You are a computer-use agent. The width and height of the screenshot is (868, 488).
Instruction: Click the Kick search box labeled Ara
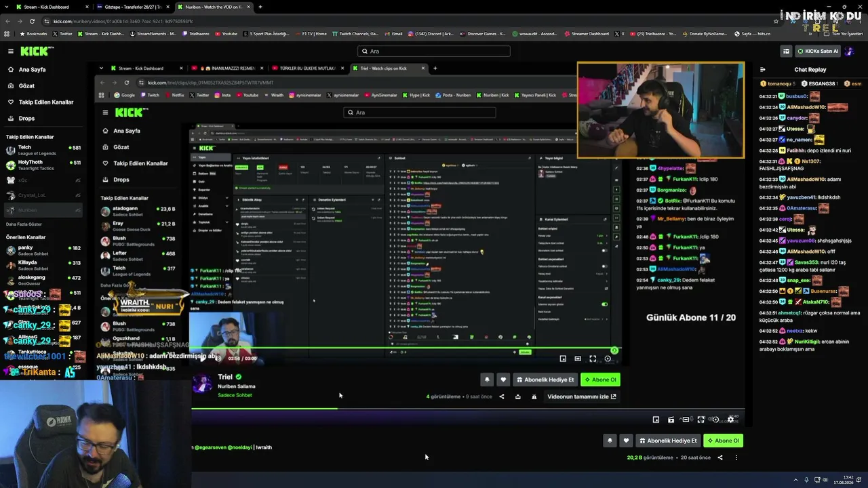coord(434,51)
